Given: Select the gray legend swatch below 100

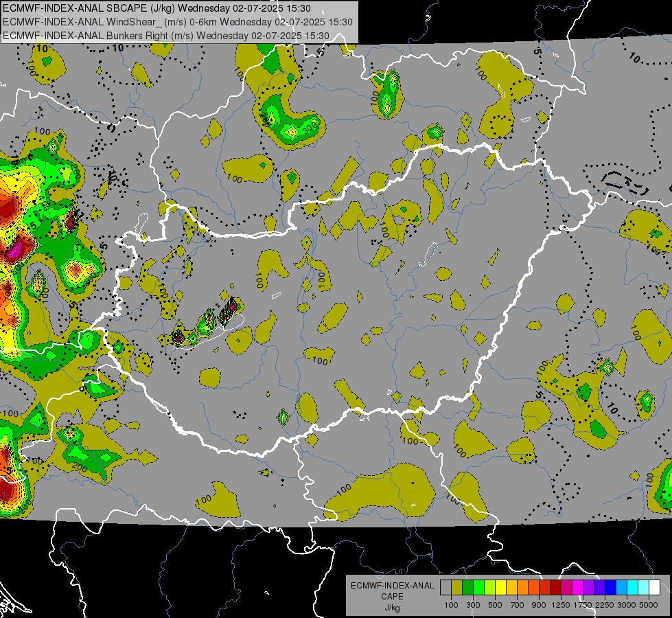Looking at the screenshot, I should tap(445, 587).
